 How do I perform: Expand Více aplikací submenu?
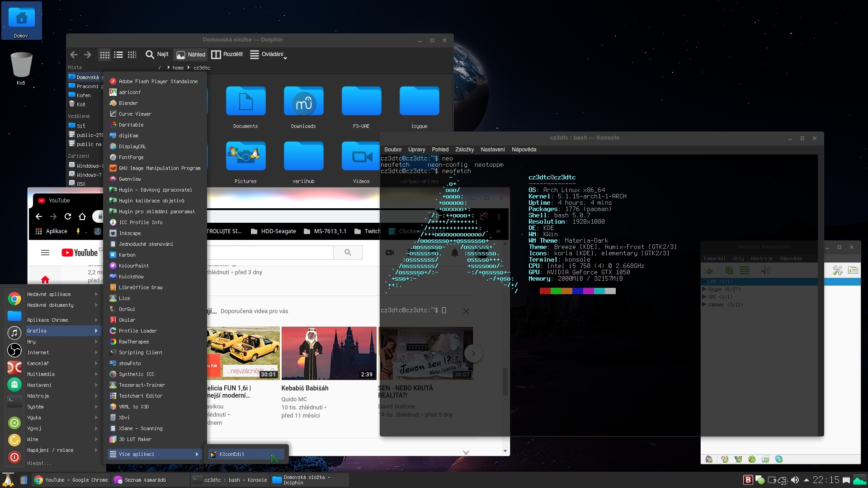pyautogui.click(x=155, y=454)
